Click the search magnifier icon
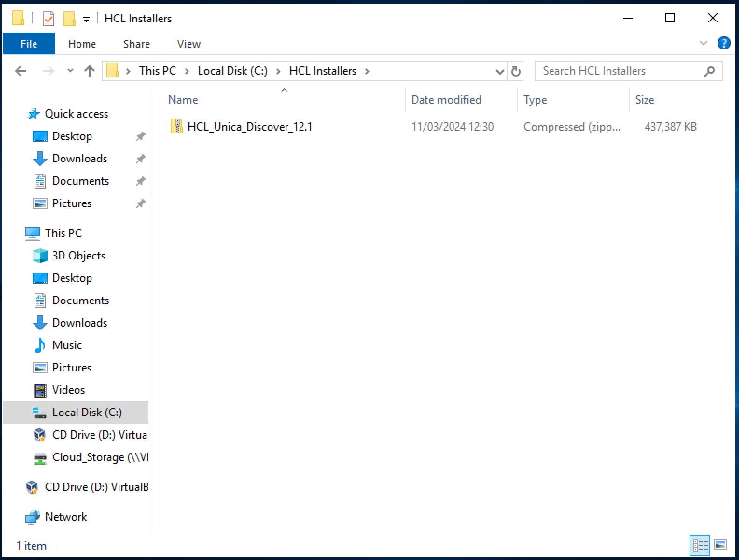 tap(709, 71)
